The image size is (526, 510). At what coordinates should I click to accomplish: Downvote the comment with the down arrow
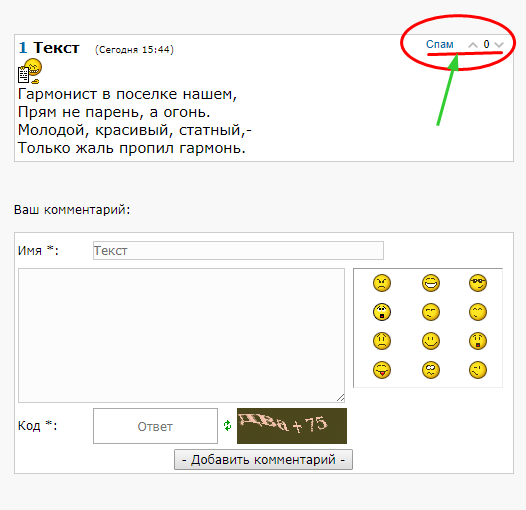(499, 45)
